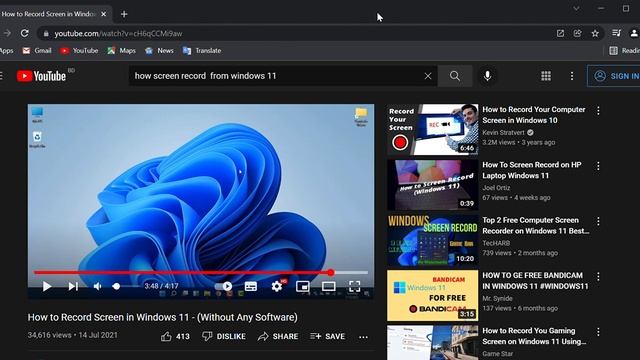
Task: Reload the page in the browser
Action: point(24,33)
